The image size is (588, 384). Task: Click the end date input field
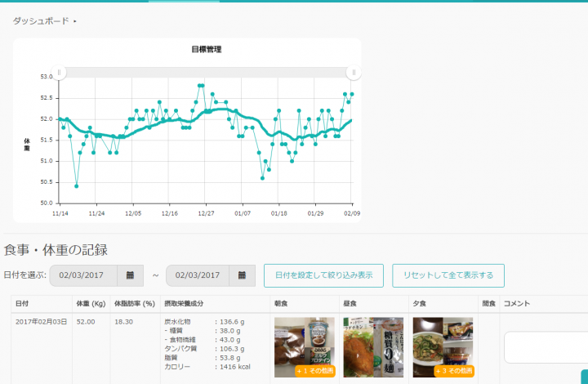click(x=196, y=275)
